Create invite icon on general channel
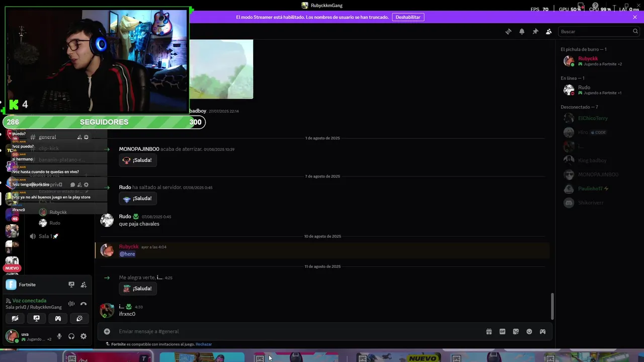This screenshot has width=644, height=362. coord(79,137)
